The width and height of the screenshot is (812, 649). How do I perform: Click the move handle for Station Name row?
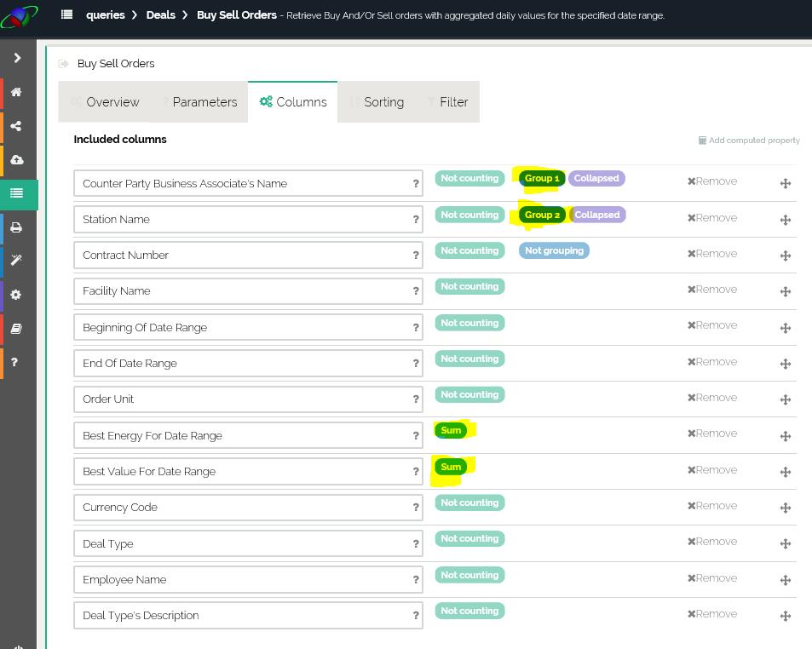[785, 220]
